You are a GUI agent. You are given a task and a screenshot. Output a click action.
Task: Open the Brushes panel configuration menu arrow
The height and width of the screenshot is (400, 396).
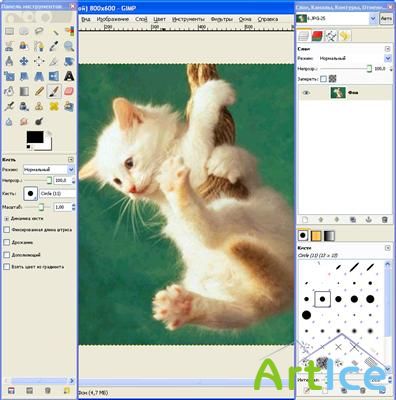[387, 248]
